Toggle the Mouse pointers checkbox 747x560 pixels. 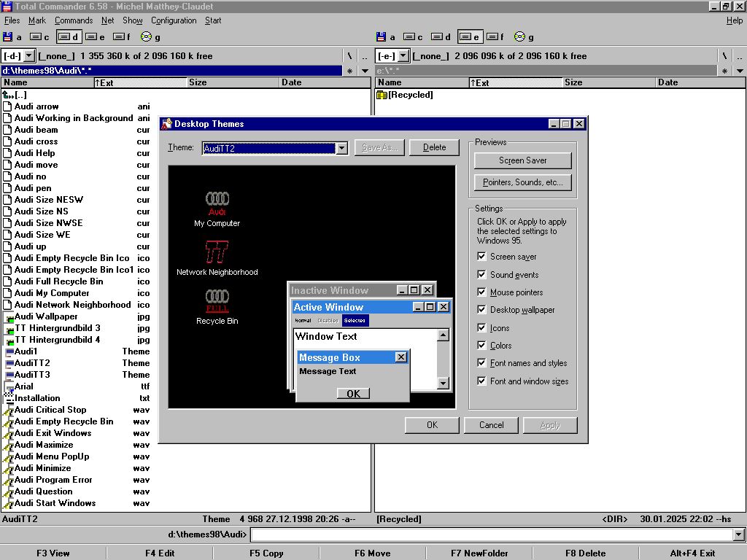click(x=481, y=292)
